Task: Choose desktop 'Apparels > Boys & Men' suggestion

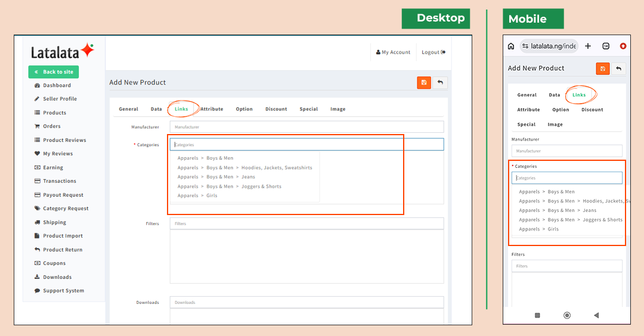Action: point(205,158)
